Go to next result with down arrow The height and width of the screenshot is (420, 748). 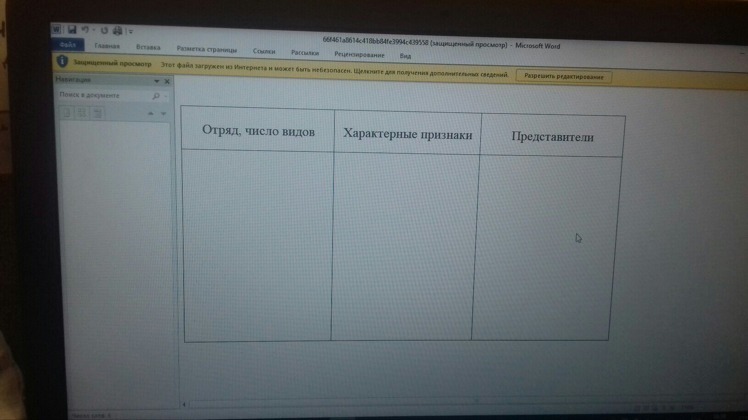[163, 114]
